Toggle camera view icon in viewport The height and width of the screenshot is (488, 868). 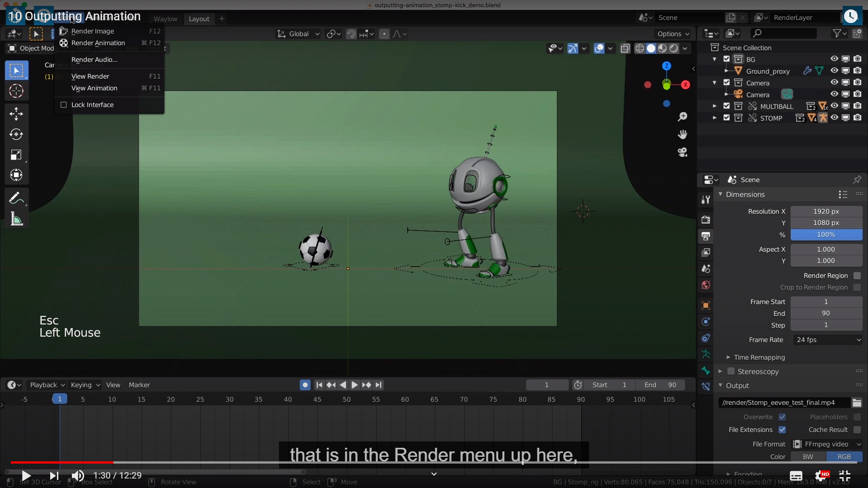[682, 152]
